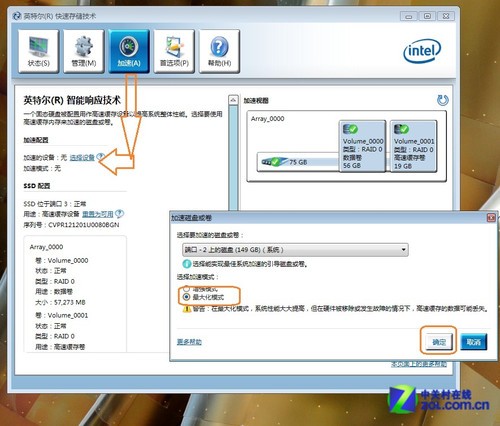Click the online help link at bottom right
The image size is (500, 426).
419,365
